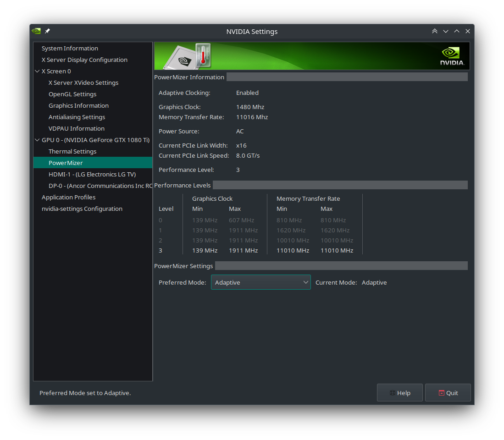Open DP-0 Ancor Communications display entry

point(100,186)
